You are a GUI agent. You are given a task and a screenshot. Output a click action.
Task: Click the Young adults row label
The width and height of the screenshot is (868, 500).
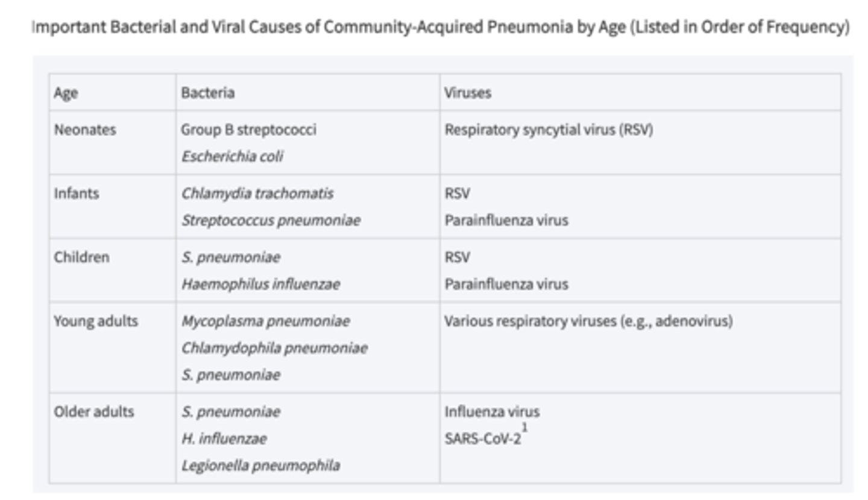(96, 321)
